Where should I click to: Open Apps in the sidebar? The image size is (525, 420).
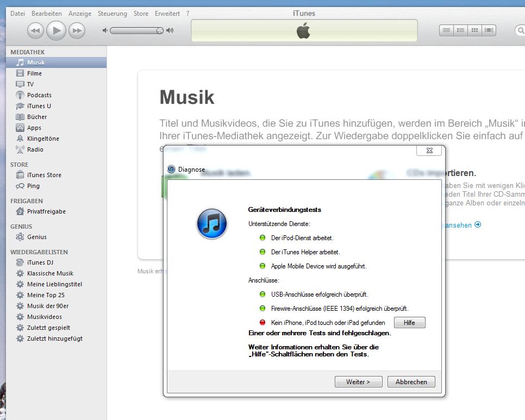57,128
